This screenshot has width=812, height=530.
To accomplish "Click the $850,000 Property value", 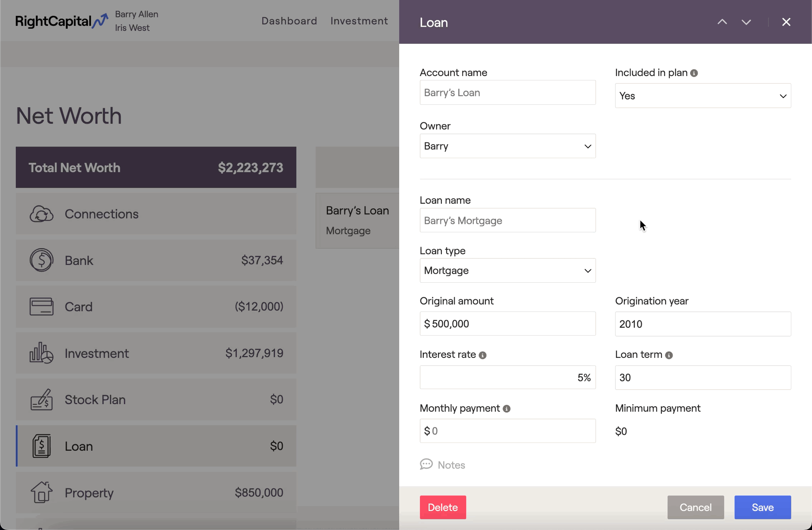I will (x=259, y=493).
